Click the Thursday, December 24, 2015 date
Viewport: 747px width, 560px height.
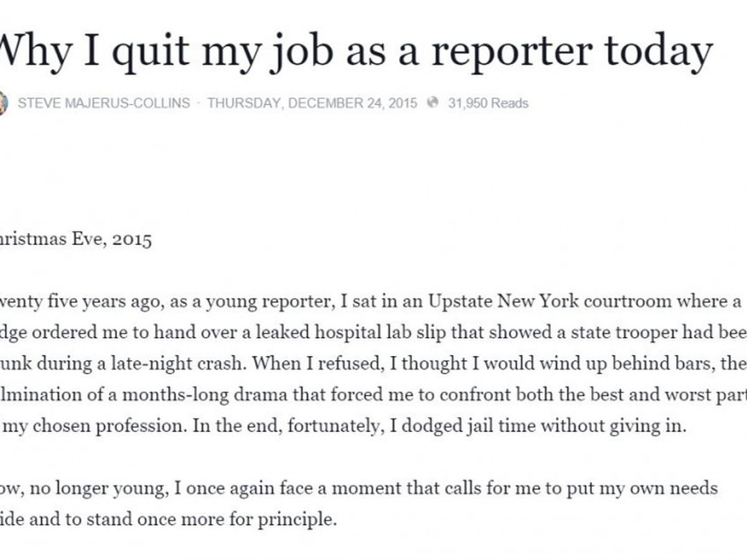tap(312, 103)
